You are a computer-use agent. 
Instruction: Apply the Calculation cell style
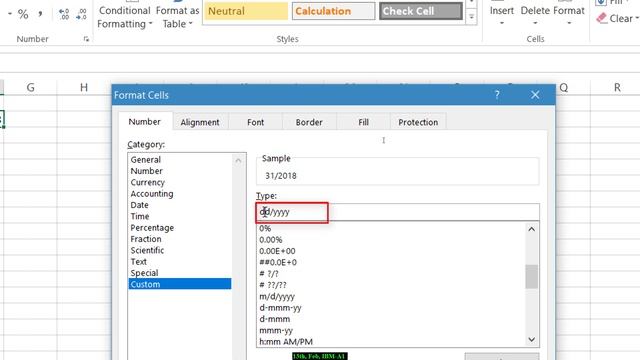(x=333, y=11)
